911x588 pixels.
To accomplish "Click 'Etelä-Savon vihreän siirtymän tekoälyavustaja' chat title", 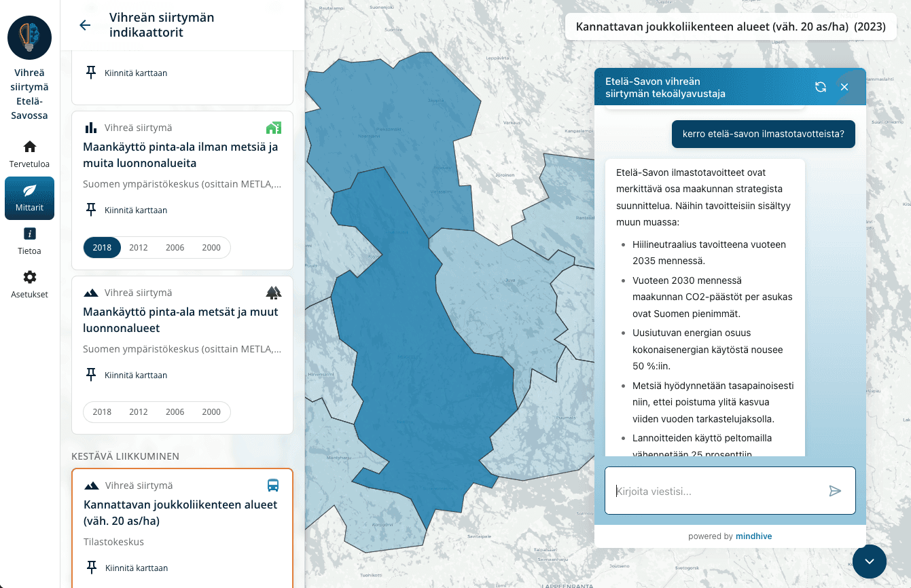I will pos(665,88).
